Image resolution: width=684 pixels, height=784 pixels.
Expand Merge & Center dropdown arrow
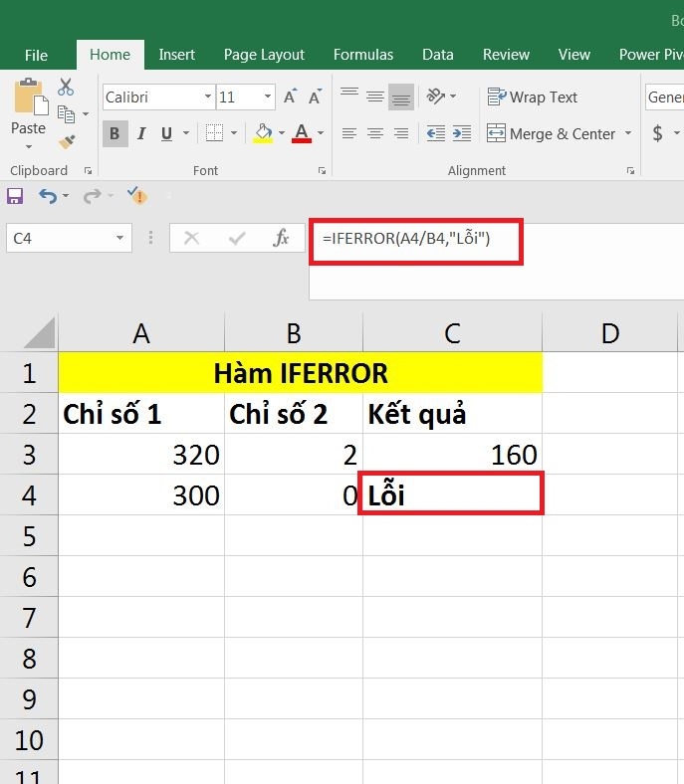pos(628,133)
